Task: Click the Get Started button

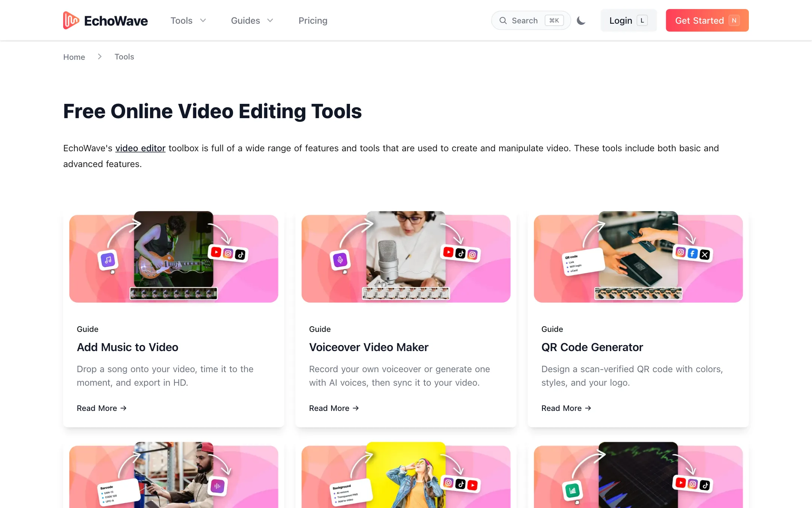Action: coord(707,20)
